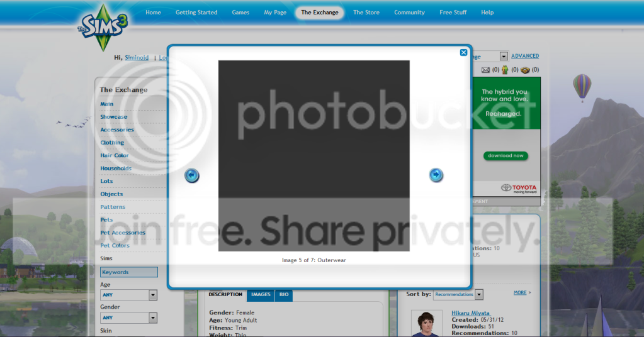Switch to the Bio tab
This screenshot has width=644, height=337.
pyautogui.click(x=284, y=294)
